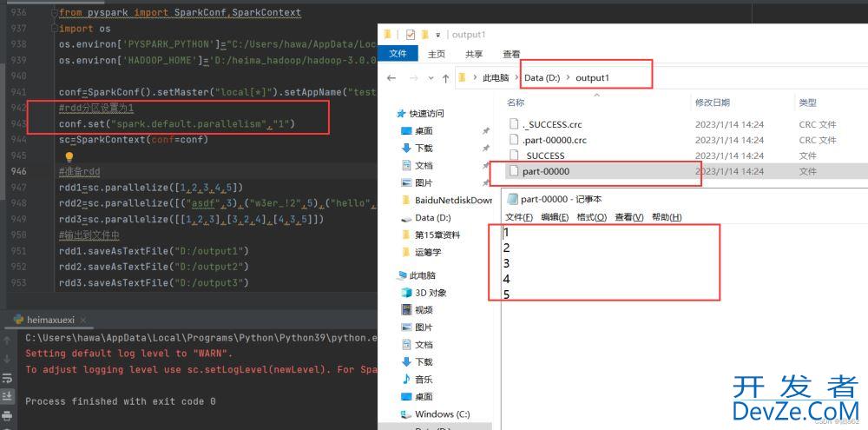Collapse the import fold at line 937
Image resolution: width=868 pixels, height=430 pixels.
(x=54, y=29)
